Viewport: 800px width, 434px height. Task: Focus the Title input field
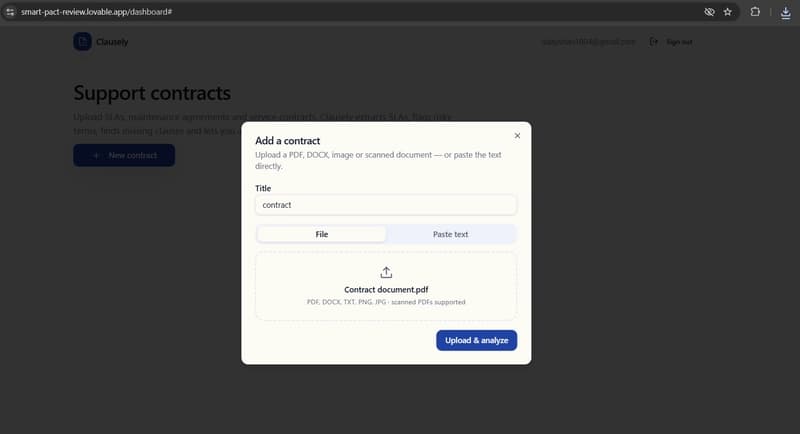point(386,205)
